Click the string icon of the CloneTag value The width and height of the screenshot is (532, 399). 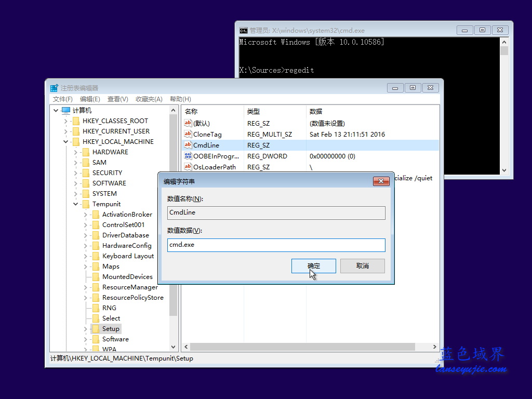tap(188, 134)
